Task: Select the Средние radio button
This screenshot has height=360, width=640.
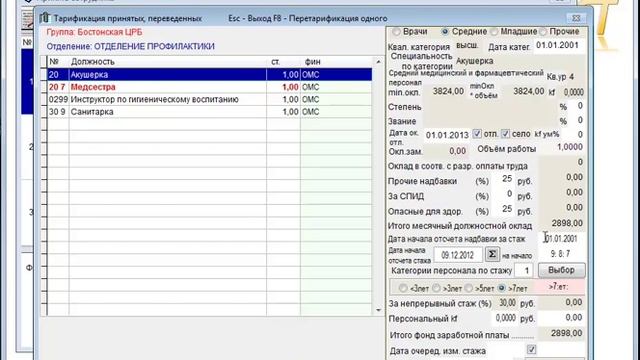Action: pos(445,31)
